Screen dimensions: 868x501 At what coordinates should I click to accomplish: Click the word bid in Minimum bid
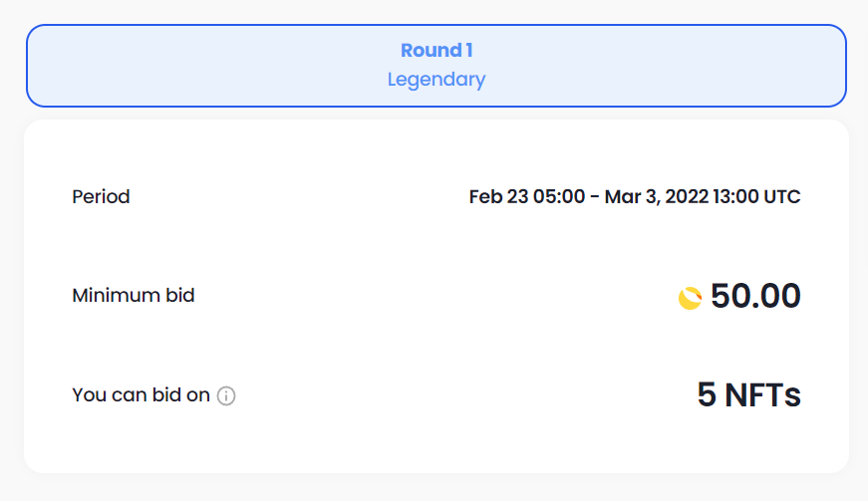(180, 295)
